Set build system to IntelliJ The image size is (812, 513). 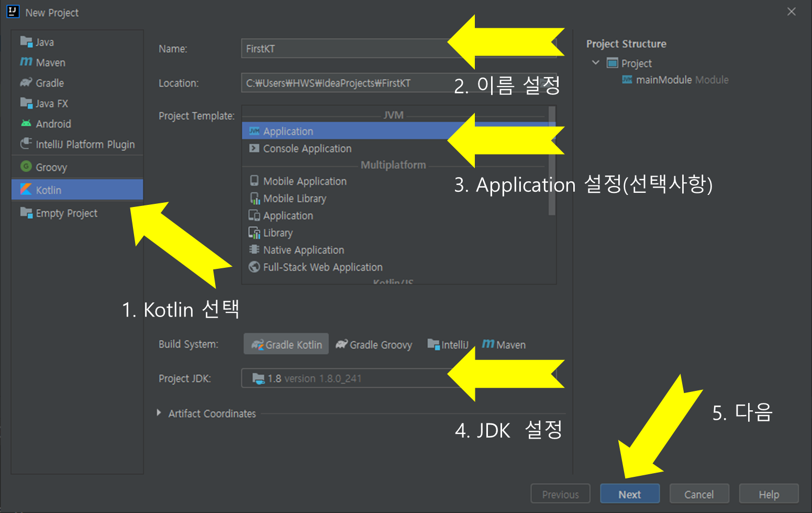tap(448, 344)
